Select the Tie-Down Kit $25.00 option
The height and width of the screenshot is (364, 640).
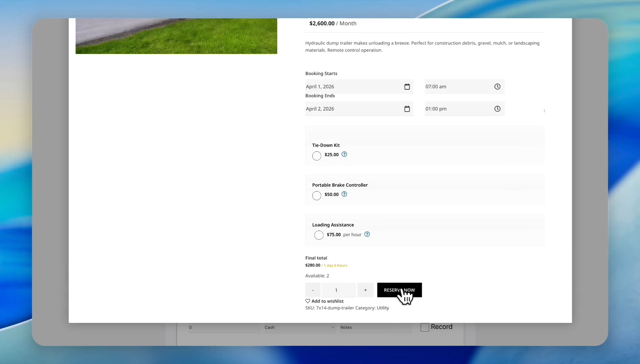(317, 156)
